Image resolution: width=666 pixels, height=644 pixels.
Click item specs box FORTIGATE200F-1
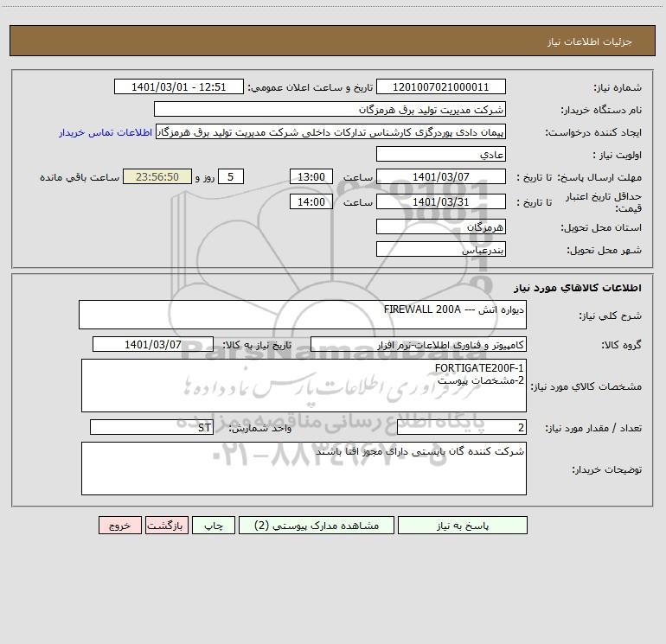point(304,386)
